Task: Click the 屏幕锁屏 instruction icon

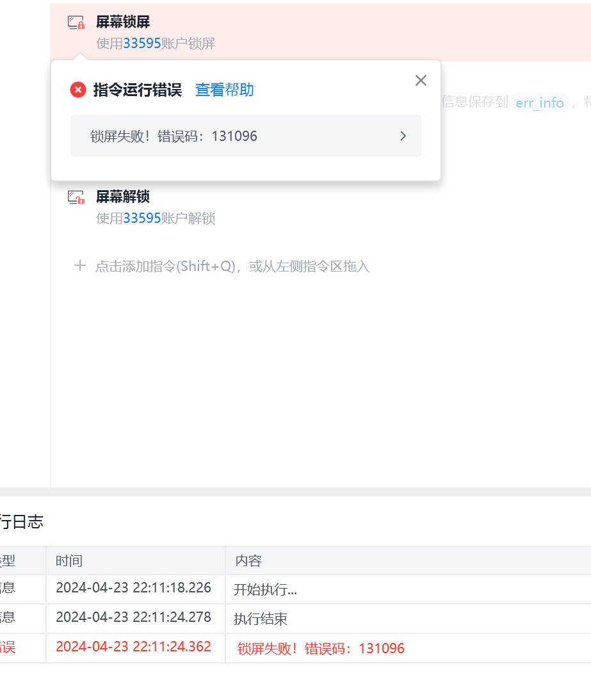Action: 76,22
